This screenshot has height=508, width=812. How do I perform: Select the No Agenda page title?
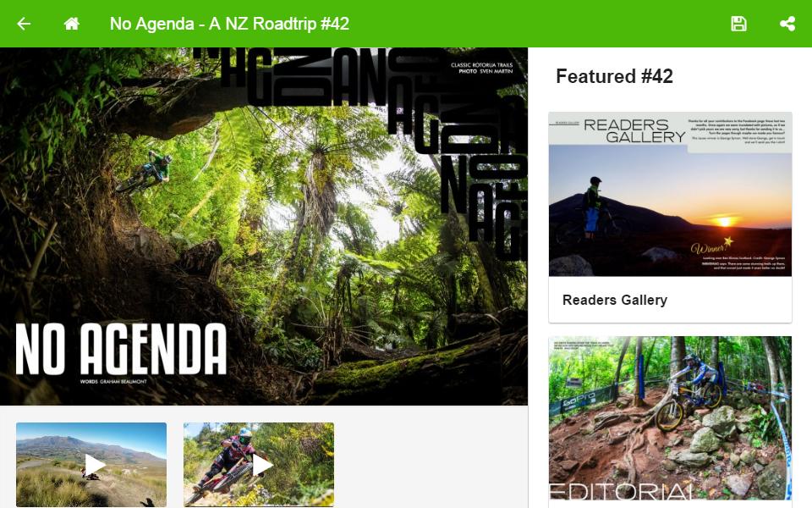[x=229, y=24]
